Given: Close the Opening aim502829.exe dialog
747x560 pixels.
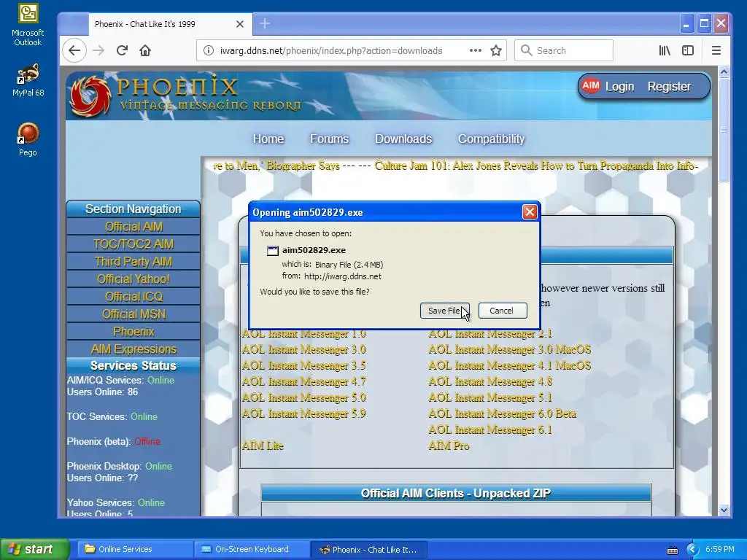Looking at the screenshot, I should 530,212.
